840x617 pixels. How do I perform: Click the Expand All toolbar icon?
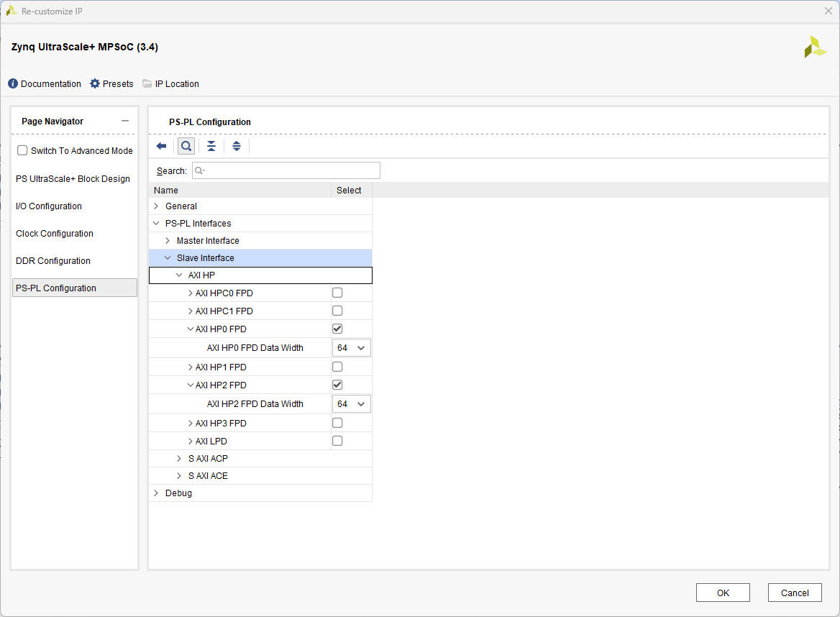tap(237, 146)
